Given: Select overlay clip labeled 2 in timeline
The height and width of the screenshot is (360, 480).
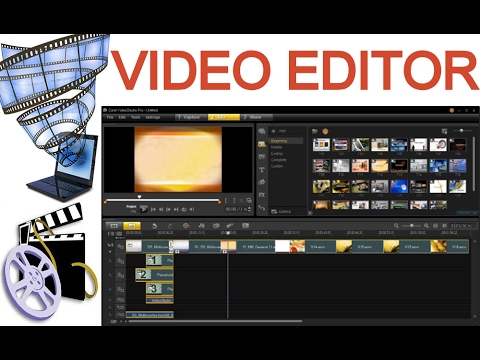Looking at the screenshot, I should [x=154, y=275].
